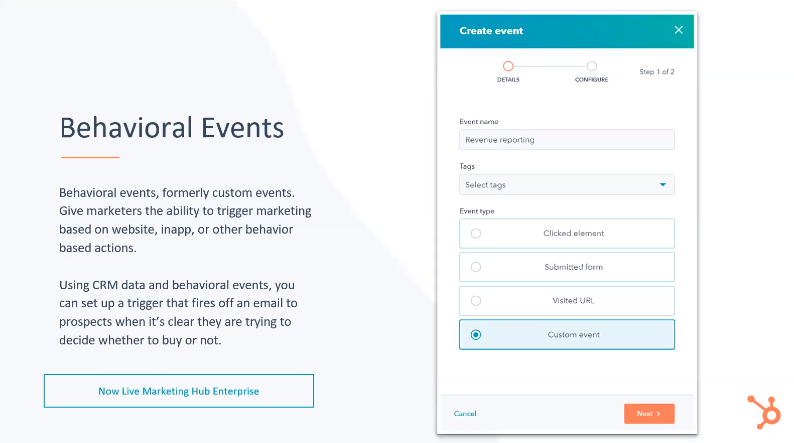Select the Visited URL radio button
794x443 pixels.
pyautogui.click(x=475, y=301)
